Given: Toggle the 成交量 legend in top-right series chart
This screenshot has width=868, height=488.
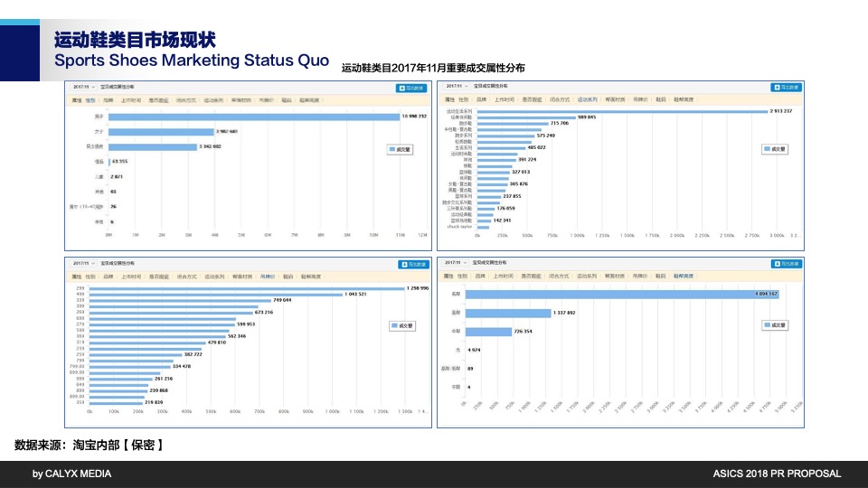Looking at the screenshot, I should pos(776,148).
